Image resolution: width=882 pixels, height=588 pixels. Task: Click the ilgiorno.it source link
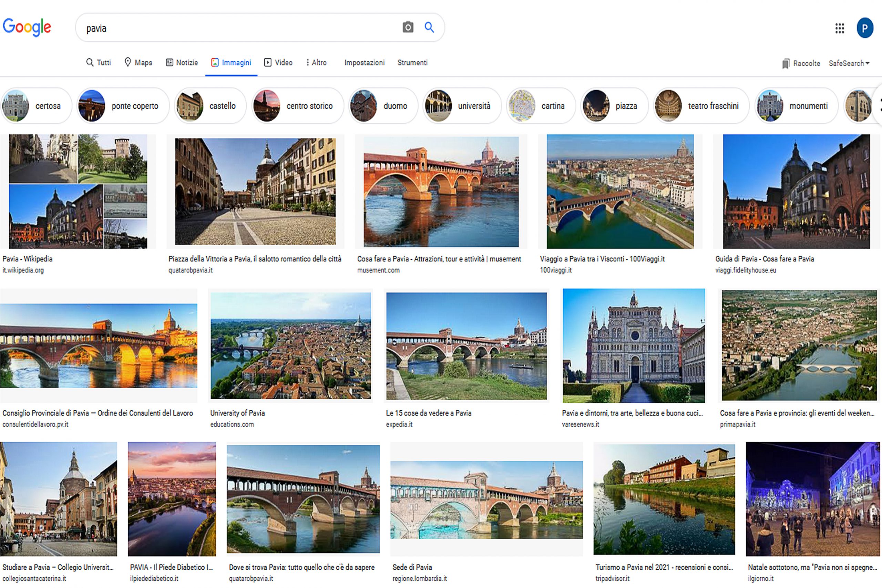click(760, 578)
